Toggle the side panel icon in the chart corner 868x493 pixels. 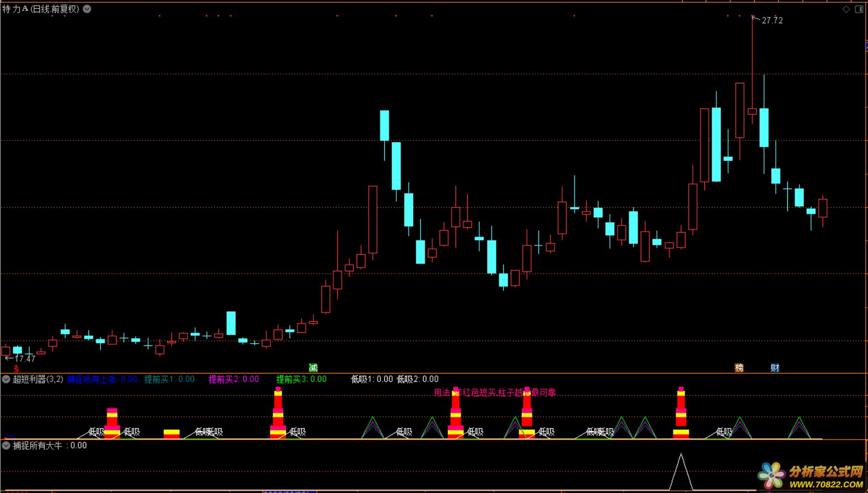[859, 9]
